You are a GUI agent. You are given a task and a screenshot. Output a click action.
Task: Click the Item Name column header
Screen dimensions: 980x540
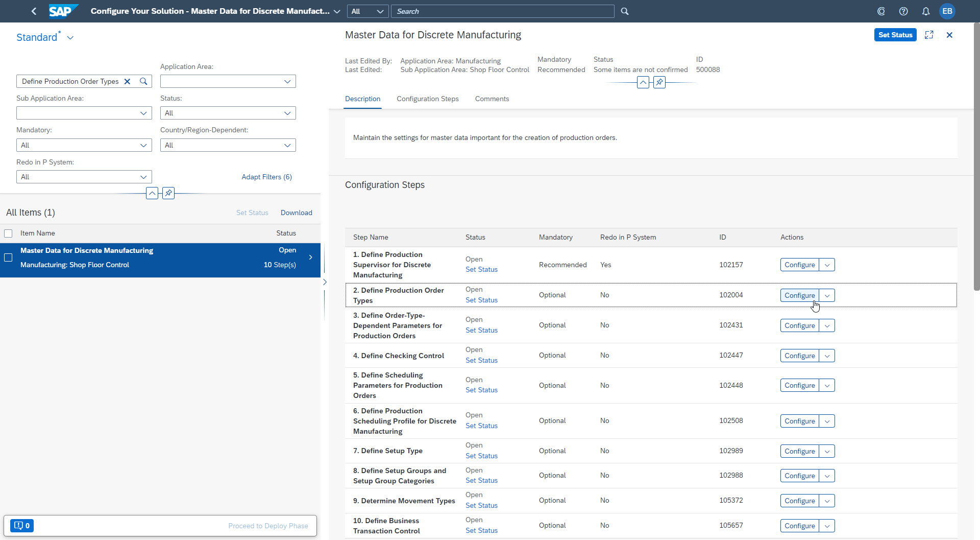[37, 233]
